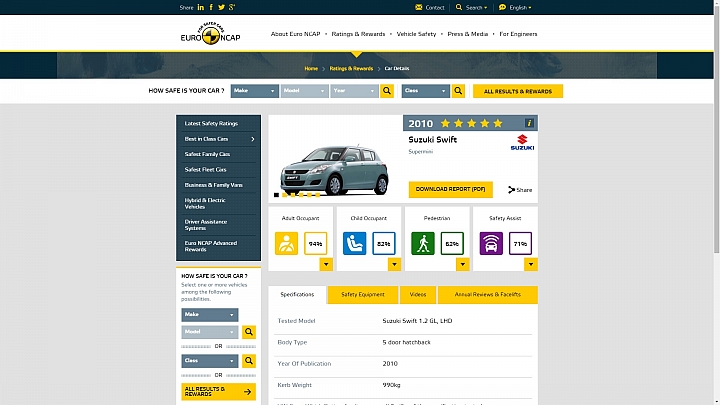Image resolution: width=720 pixels, height=405 pixels.
Task: Click Safety Assist purple car icon
Action: (491, 243)
